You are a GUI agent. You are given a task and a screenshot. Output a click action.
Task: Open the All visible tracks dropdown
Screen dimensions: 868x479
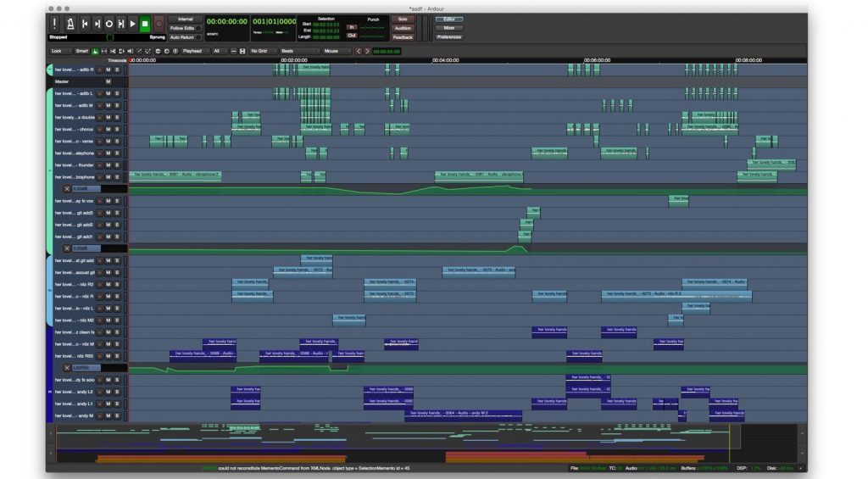220,52
